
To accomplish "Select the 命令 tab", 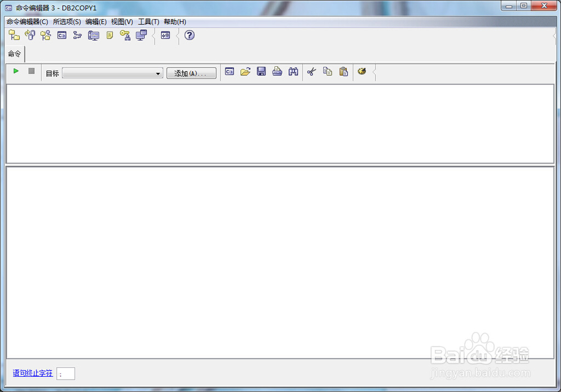I will click(15, 54).
